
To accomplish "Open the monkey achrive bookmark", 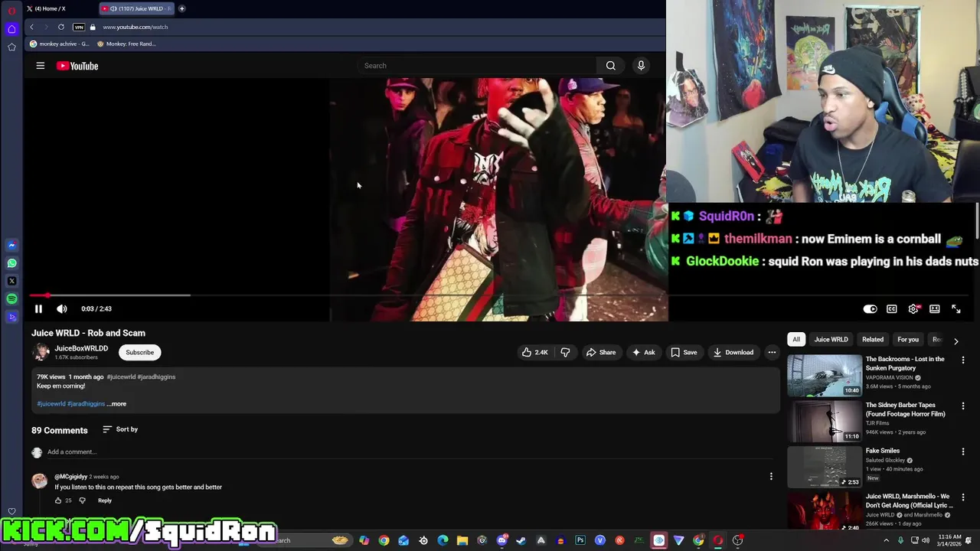I will (x=60, y=44).
